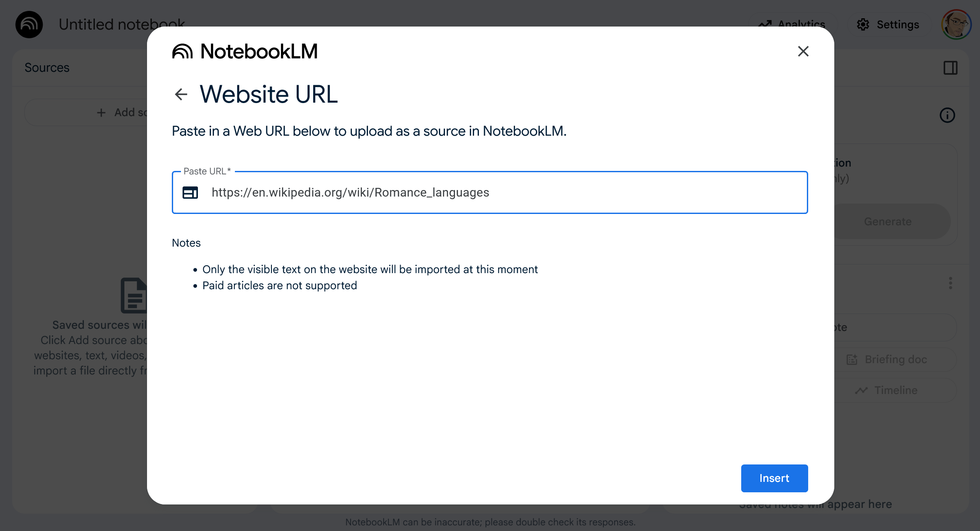980x531 pixels.
Task: Open the three-dot notes menu
Action: pyautogui.click(x=950, y=283)
